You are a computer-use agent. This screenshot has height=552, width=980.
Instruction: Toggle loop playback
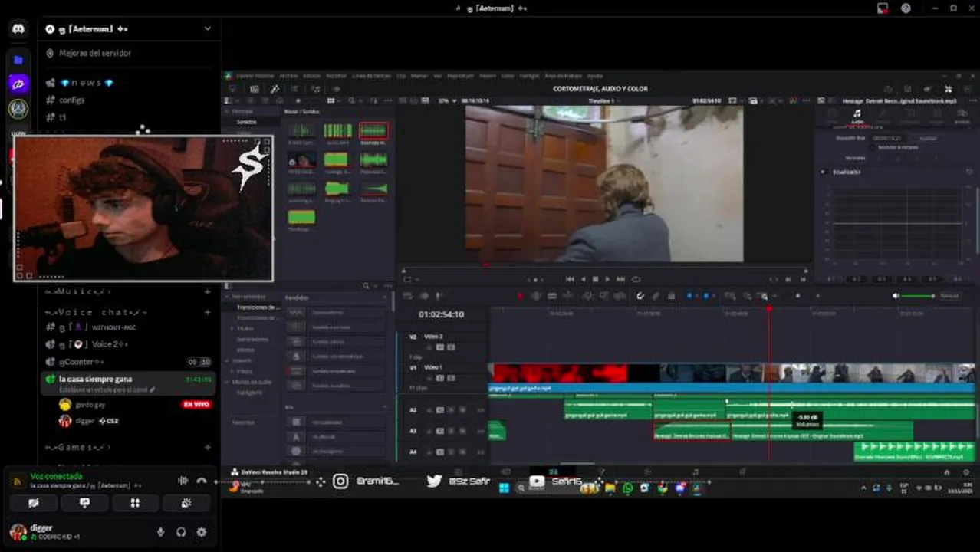(x=636, y=279)
